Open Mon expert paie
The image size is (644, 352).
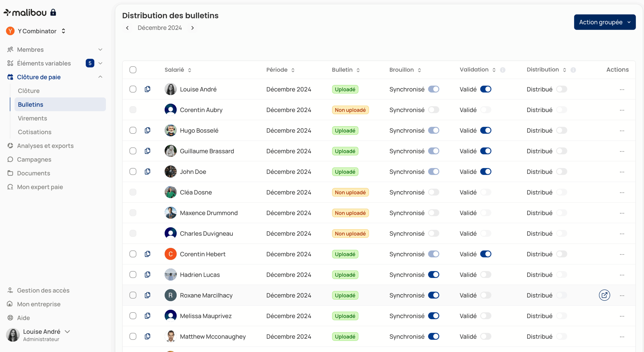pos(40,187)
